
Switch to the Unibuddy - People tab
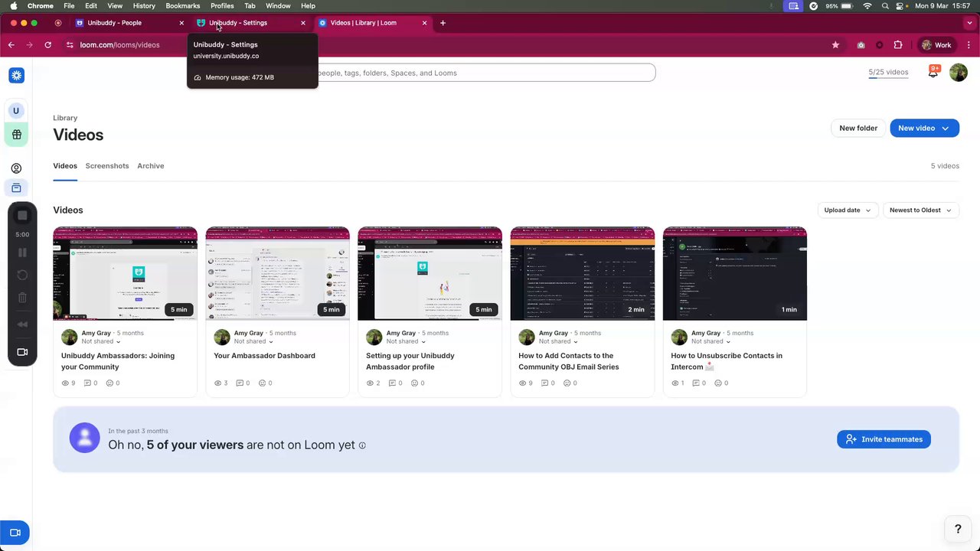[x=129, y=23]
